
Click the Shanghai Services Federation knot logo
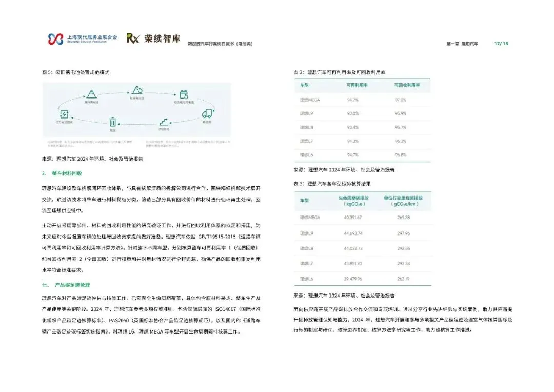click(55, 38)
